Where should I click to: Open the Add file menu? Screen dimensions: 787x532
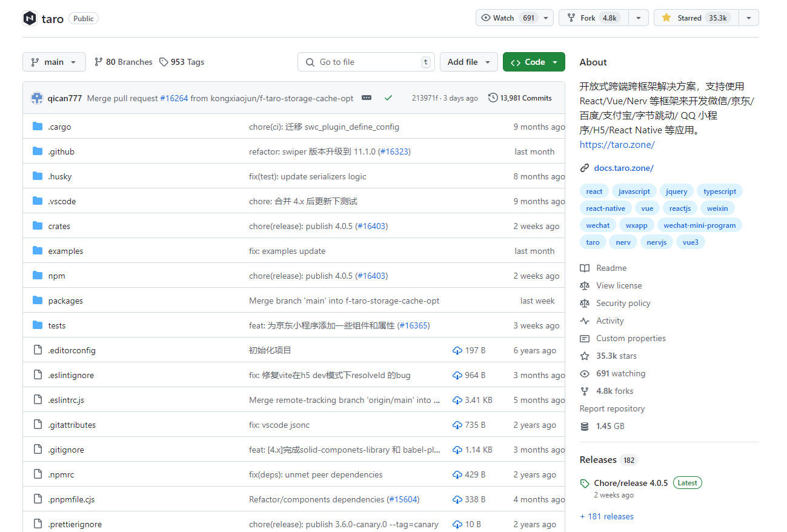pyautogui.click(x=468, y=62)
